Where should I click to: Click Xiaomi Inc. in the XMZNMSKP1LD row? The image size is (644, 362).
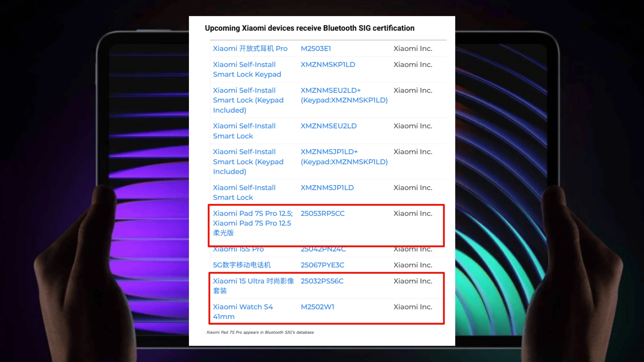[413, 64]
